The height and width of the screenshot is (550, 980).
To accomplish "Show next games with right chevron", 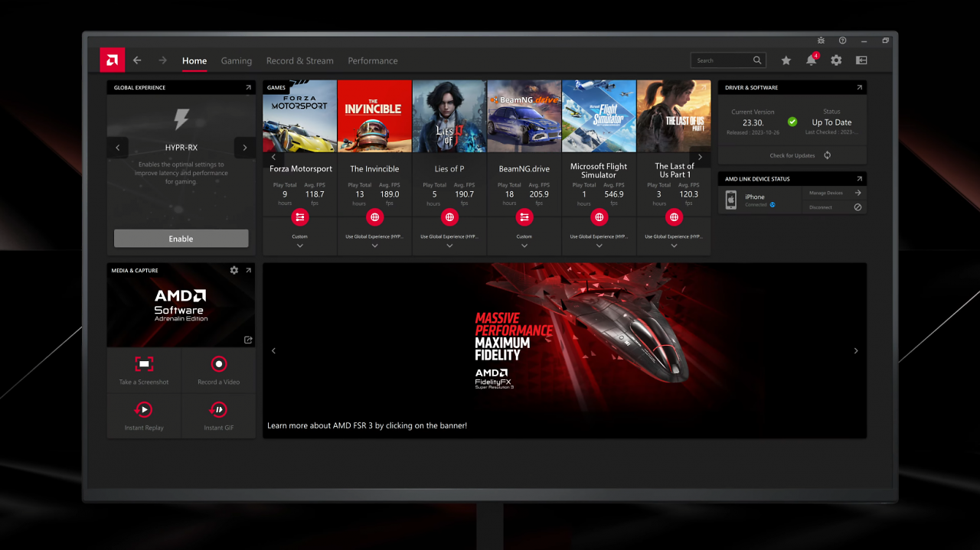I will pyautogui.click(x=700, y=157).
